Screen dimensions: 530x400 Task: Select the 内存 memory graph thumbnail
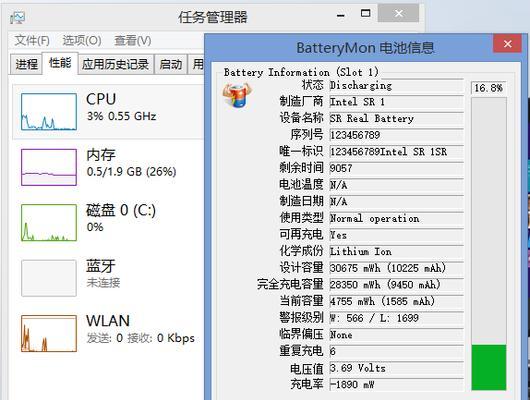click(49, 167)
